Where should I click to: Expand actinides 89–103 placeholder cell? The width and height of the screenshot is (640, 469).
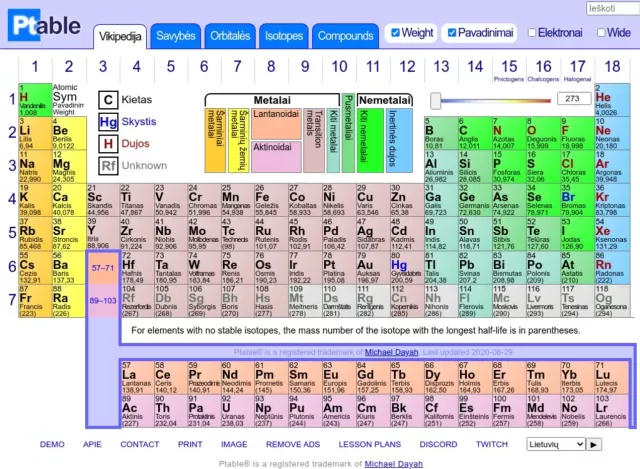pos(102,299)
